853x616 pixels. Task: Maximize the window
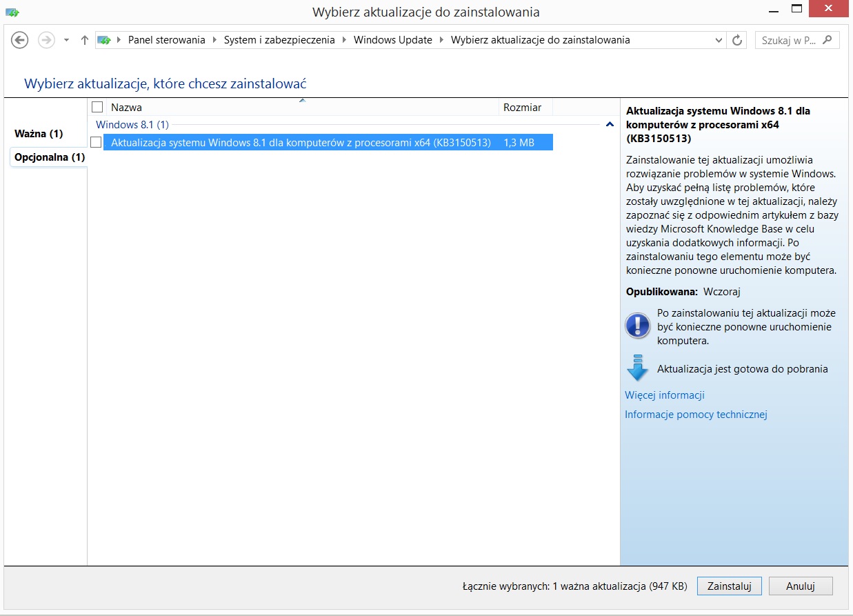(796, 9)
